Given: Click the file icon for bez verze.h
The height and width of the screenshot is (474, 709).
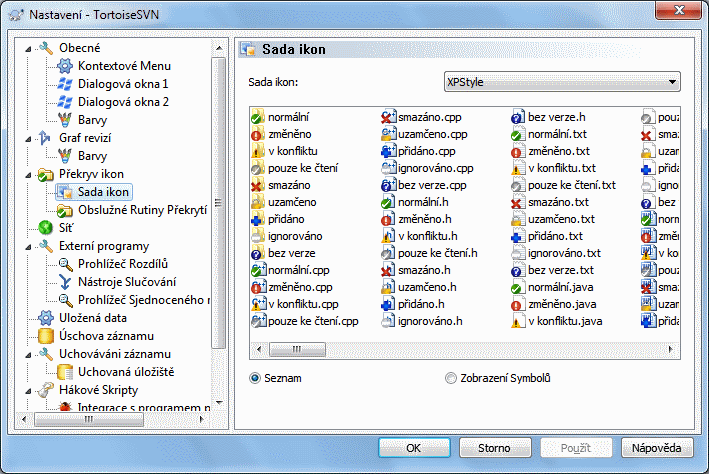Looking at the screenshot, I should click(518, 117).
